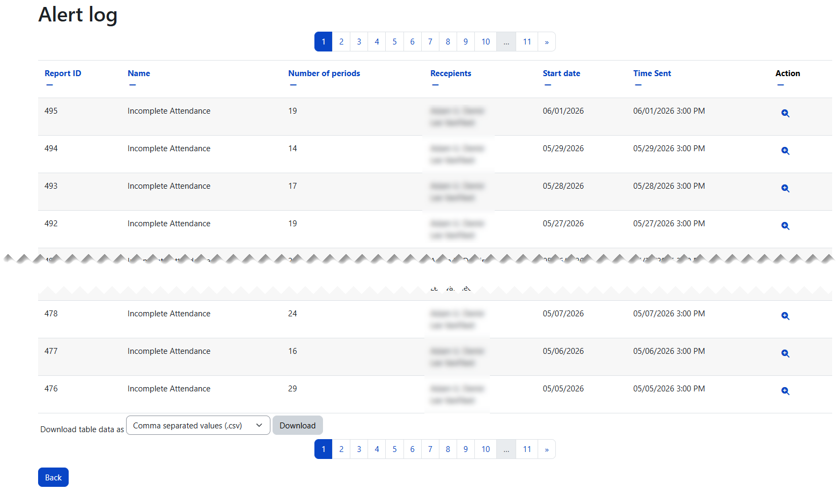The image size is (837, 504).
Task: Go to page 2 in top pagination
Action: pyautogui.click(x=341, y=42)
